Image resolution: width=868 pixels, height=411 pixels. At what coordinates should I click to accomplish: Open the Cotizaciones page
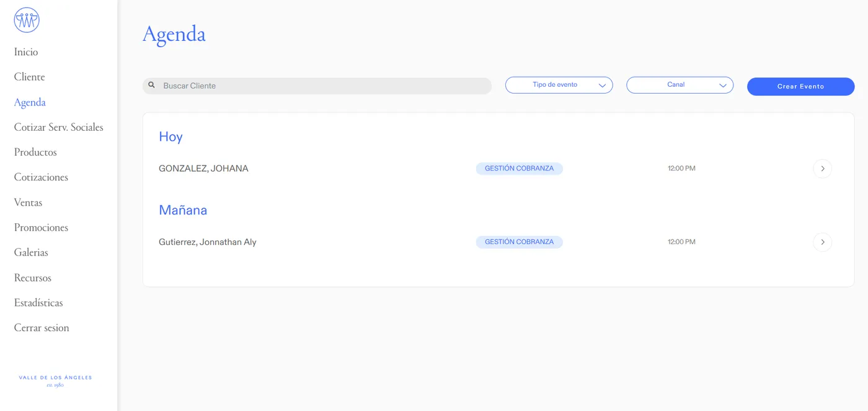(41, 177)
